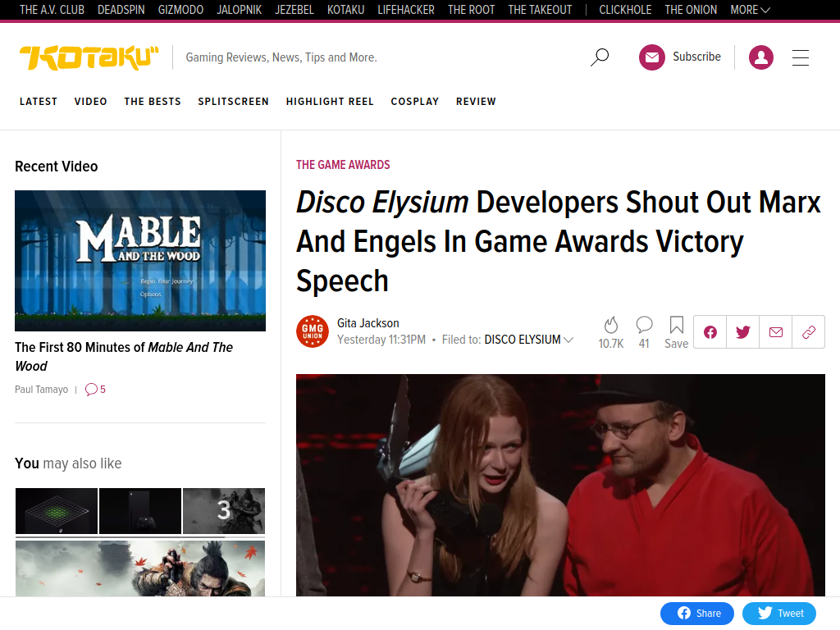Go to THE TAKEOUT site
The width and height of the screenshot is (840, 630).
pos(540,10)
